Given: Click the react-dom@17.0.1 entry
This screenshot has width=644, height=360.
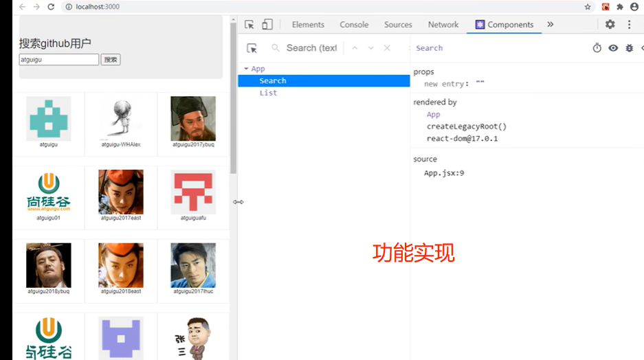Looking at the screenshot, I should 462,138.
